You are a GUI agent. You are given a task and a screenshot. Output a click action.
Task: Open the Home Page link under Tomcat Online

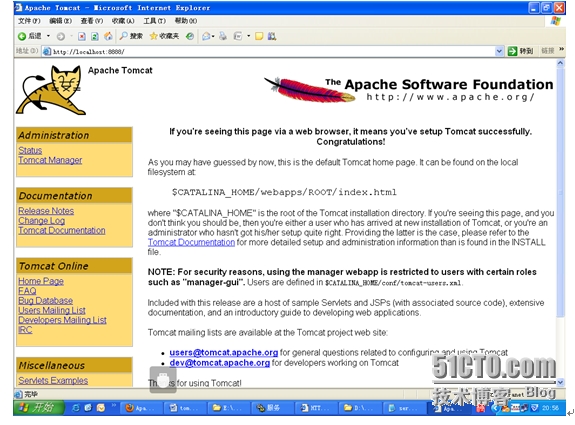(x=41, y=281)
